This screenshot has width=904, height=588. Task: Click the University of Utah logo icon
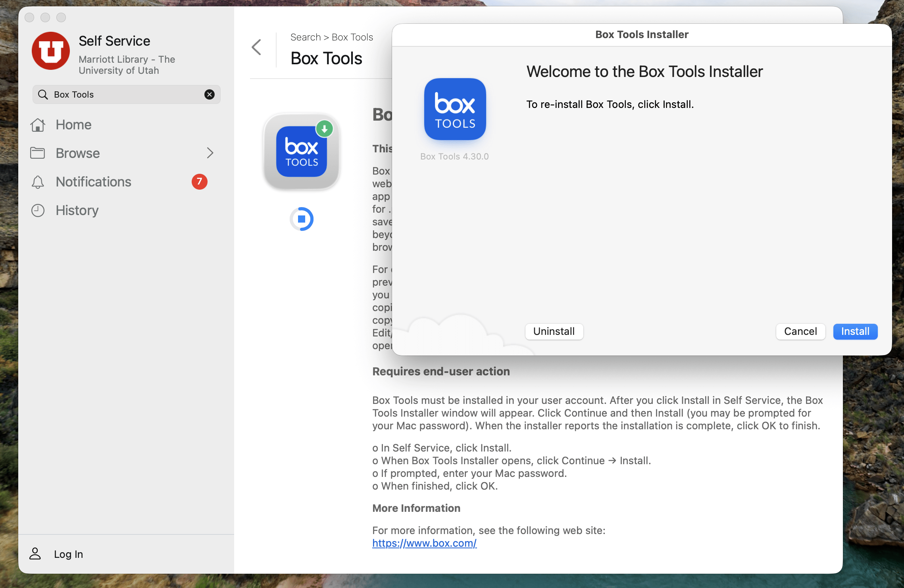point(51,51)
